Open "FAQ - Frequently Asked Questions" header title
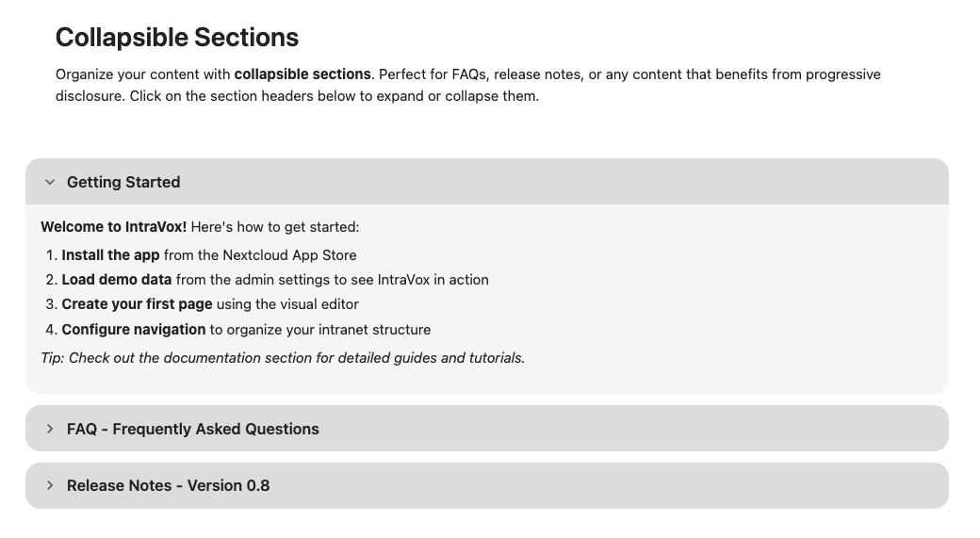This screenshot has width=980, height=538. click(192, 429)
